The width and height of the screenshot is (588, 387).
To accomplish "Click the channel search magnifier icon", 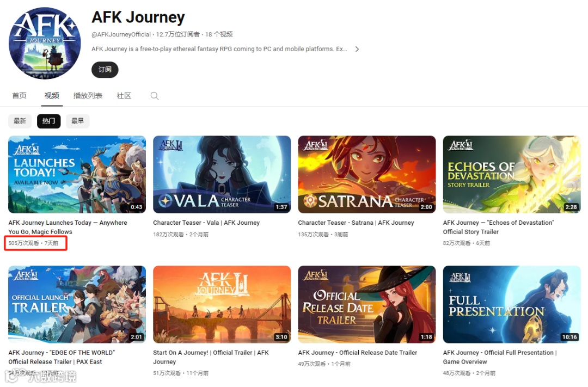I will coord(155,96).
